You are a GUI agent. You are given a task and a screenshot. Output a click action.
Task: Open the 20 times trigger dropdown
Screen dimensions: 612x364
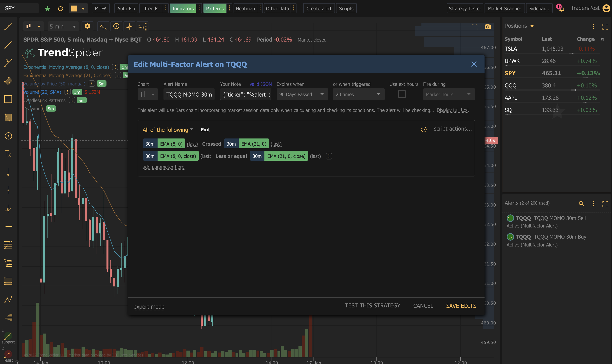point(358,94)
